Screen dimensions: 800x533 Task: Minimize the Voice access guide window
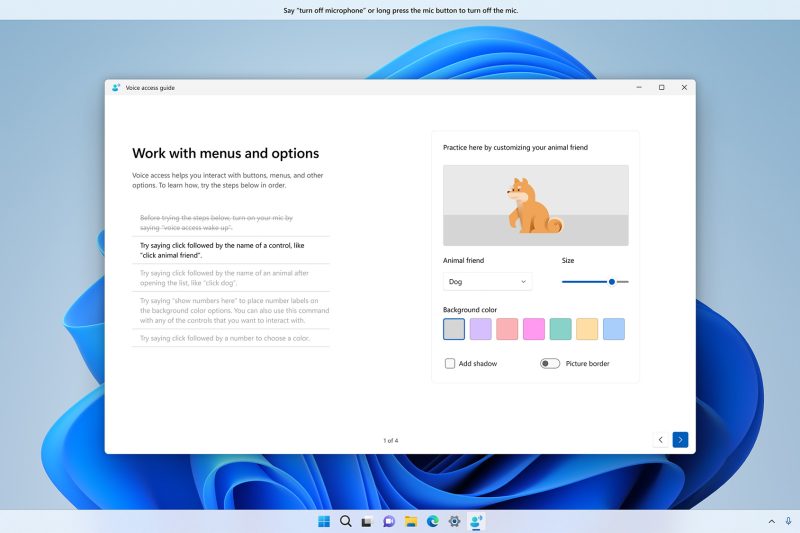pos(639,88)
